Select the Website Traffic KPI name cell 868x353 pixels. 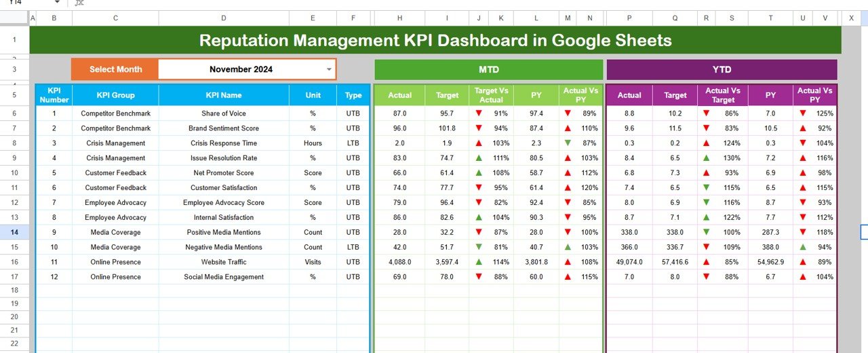224,262
